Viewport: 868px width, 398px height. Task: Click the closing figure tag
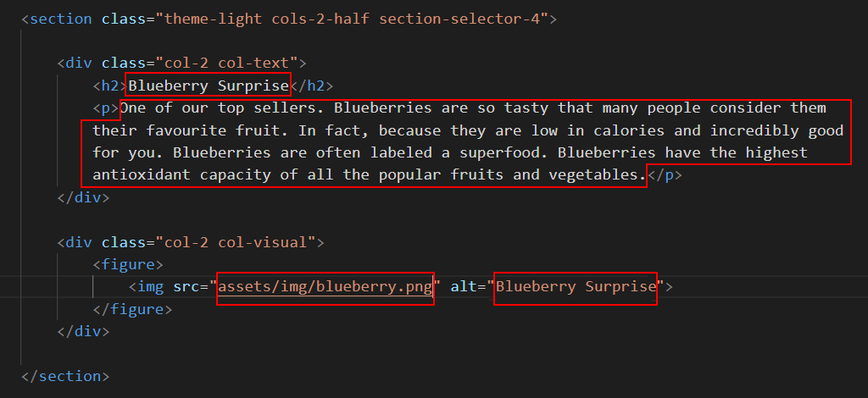coord(132,309)
